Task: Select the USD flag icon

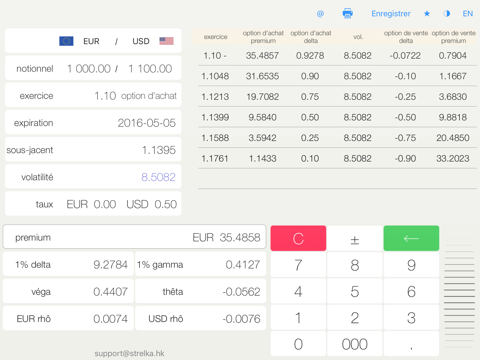Action: point(166,41)
